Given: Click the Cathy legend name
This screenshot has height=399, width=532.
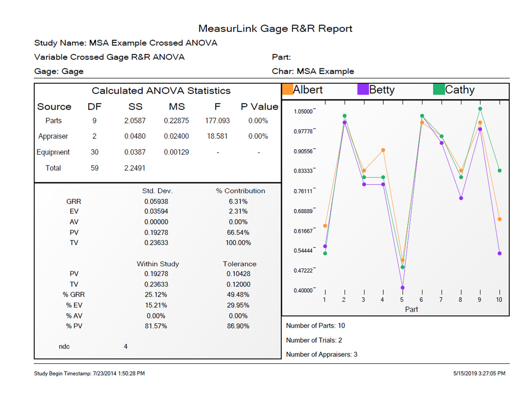Looking at the screenshot, I should pyautogui.click(x=460, y=90).
